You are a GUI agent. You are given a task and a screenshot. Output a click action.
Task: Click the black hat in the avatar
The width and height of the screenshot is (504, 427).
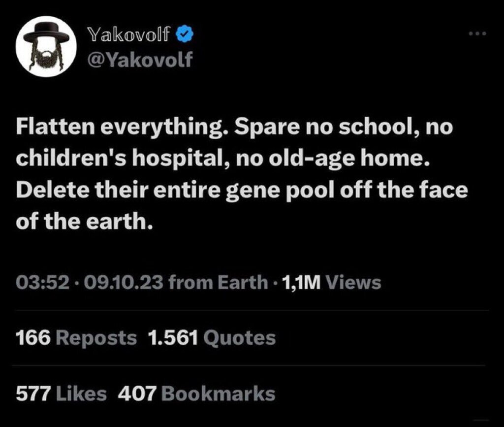46,35
